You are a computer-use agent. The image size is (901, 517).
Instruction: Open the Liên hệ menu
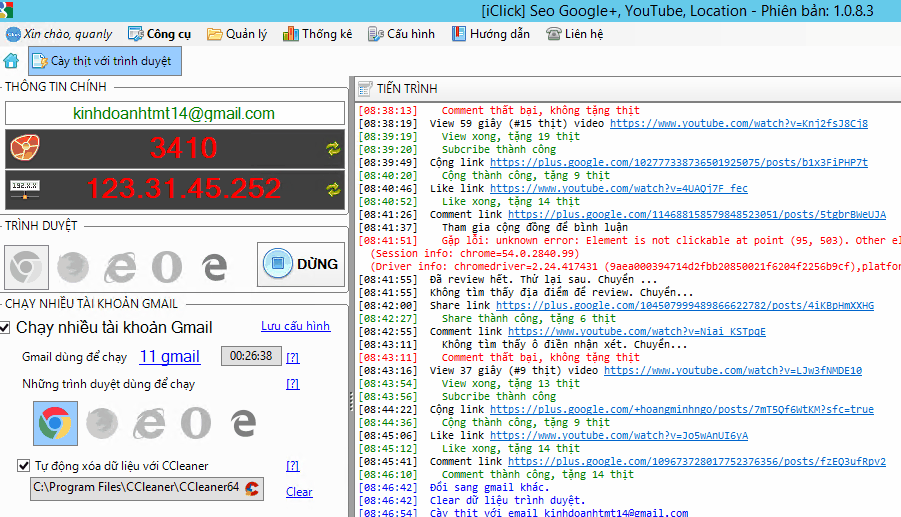pyautogui.click(x=575, y=34)
